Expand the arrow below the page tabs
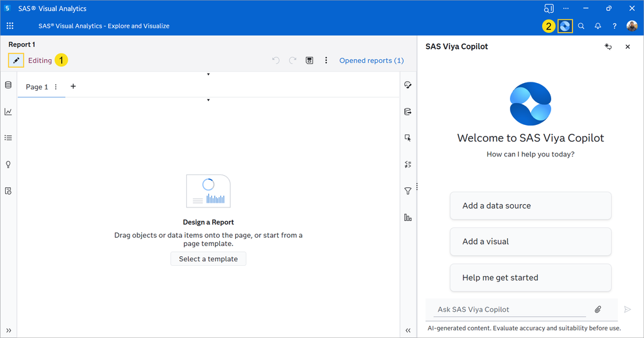Viewport: 644px width, 338px height. point(208,100)
